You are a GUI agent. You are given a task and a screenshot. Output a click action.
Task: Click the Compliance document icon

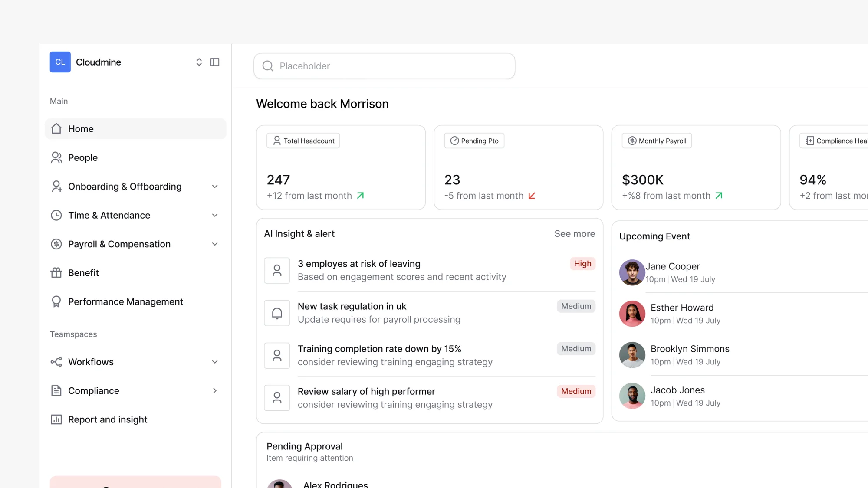point(56,391)
